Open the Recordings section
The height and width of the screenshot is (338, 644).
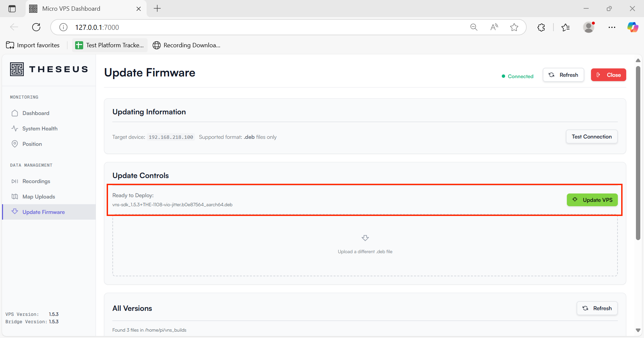coord(36,181)
